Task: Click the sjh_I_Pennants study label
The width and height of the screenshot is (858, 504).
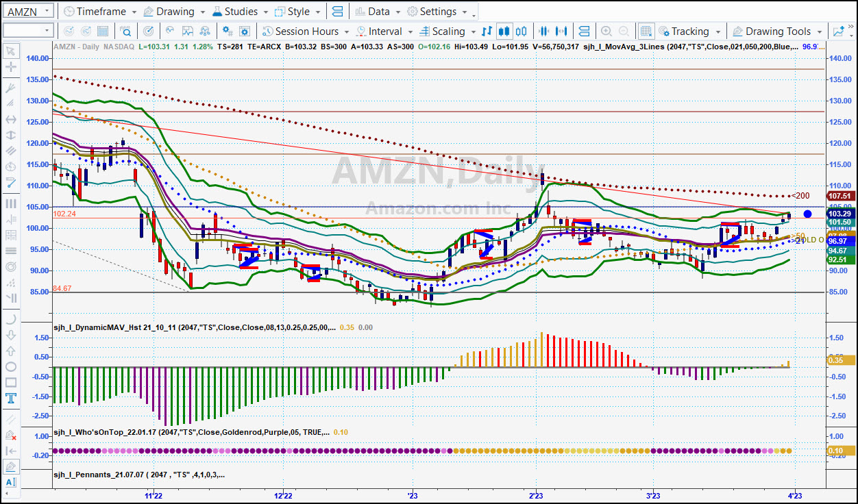Action: [x=139, y=475]
